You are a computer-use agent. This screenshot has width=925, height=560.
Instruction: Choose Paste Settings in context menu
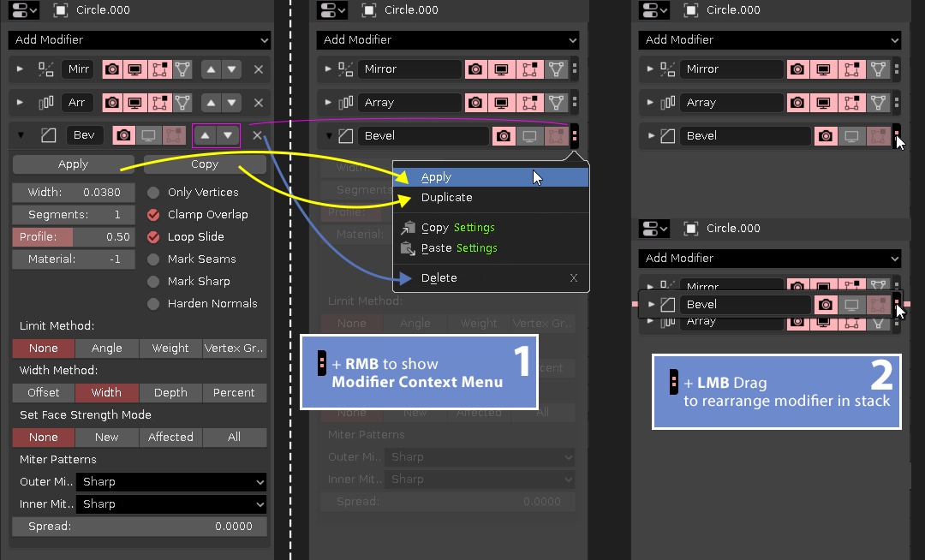tap(491, 248)
